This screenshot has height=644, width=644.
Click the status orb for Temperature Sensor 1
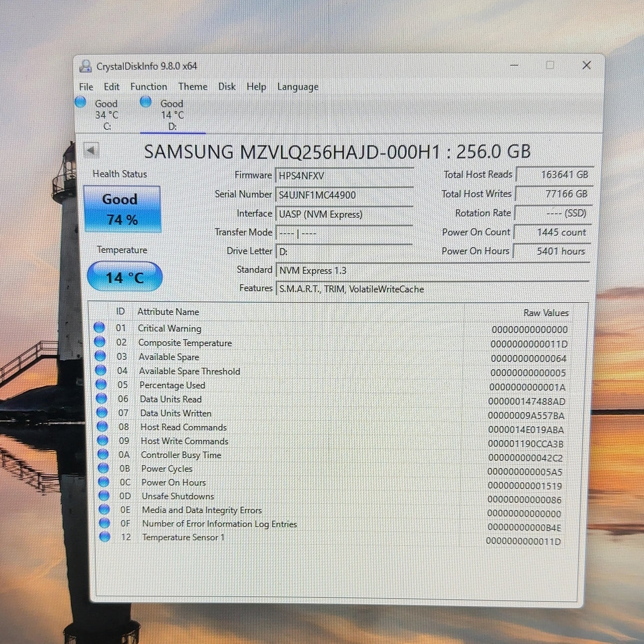(x=105, y=537)
